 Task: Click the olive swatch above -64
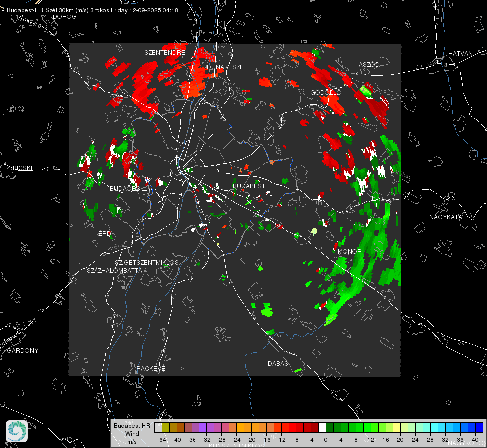166,428
